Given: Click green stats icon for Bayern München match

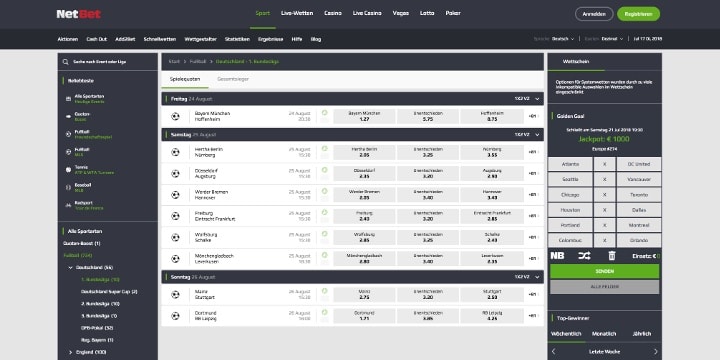Looking at the screenshot, I should [x=325, y=112].
